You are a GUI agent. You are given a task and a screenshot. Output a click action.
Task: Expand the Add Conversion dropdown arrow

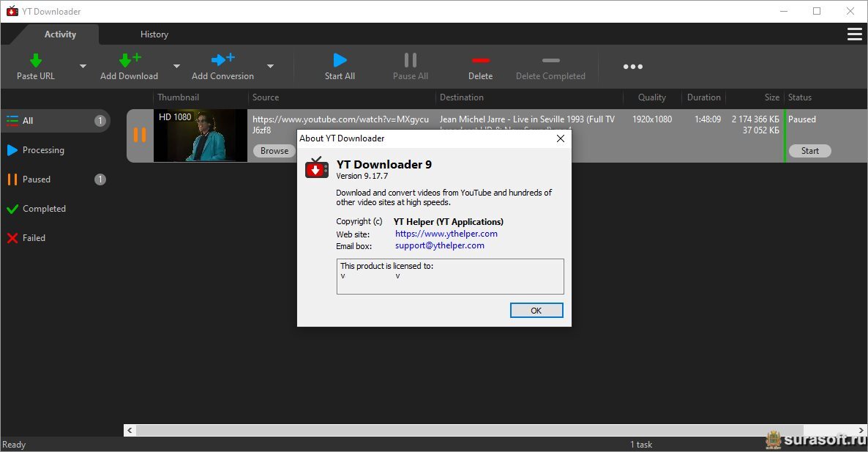[x=270, y=67]
